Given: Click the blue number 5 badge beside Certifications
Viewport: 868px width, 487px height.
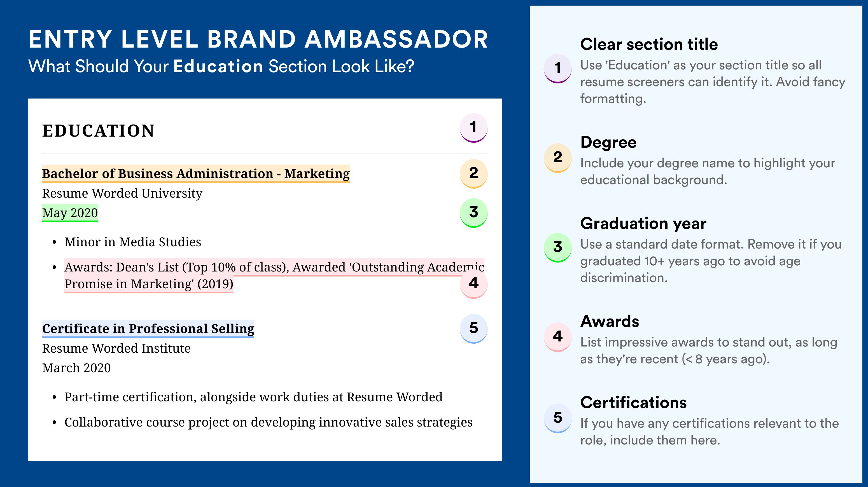Looking at the screenshot, I should [x=558, y=418].
